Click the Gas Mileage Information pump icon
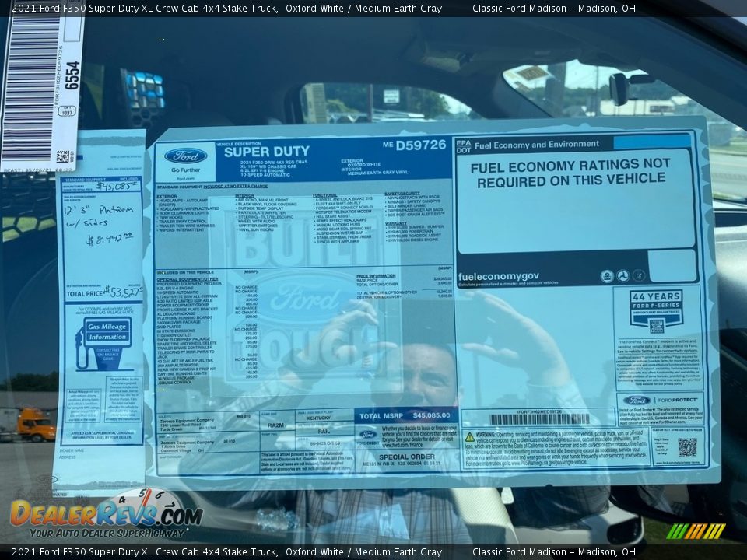 coord(103,343)
